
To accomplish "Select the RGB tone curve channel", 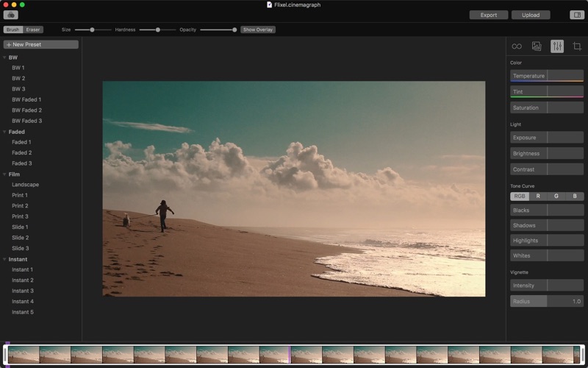I will (520, 197).
